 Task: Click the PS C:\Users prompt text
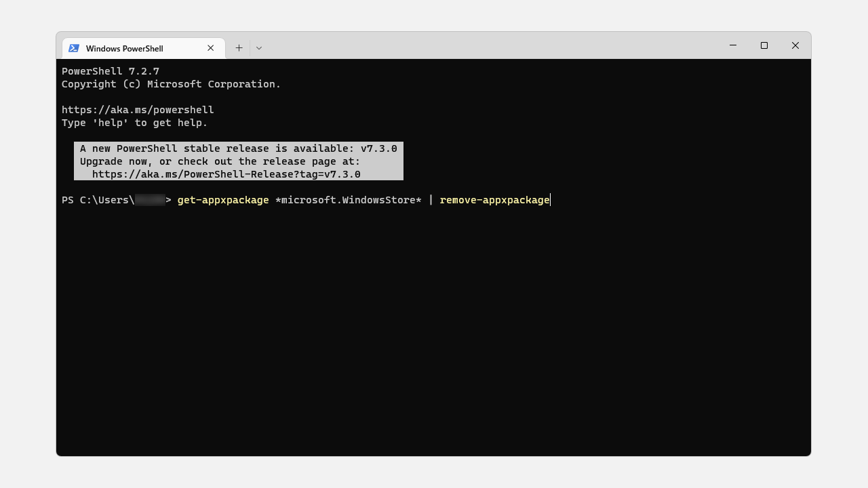98,200
